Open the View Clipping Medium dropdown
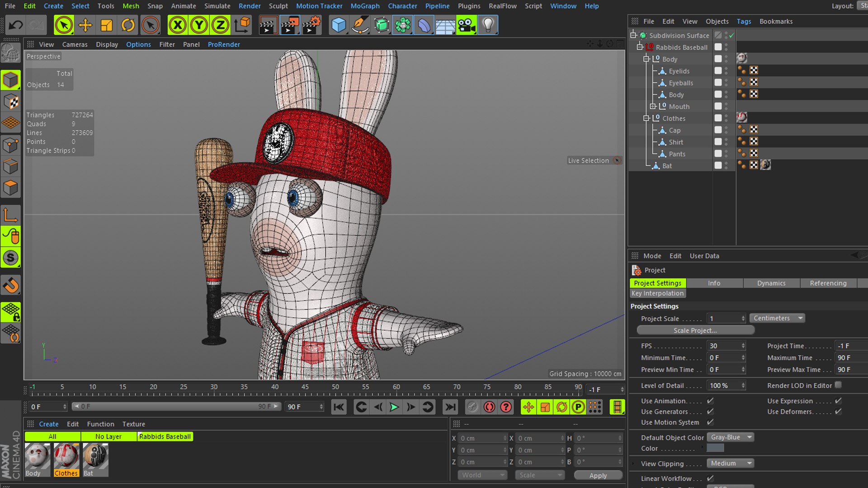 pos(731,463)
